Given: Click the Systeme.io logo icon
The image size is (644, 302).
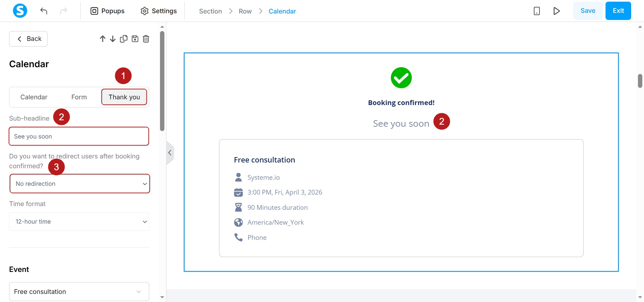Looking at the screenshot, I should click(20, 11).
